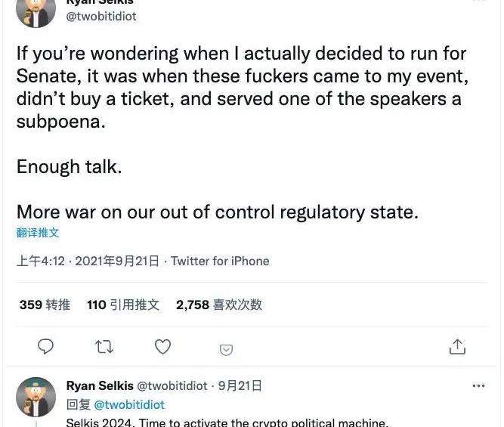This screenshot has width=504, height=427.
Task: Click the main tweet author's avatar
Action: coord(36,11)
